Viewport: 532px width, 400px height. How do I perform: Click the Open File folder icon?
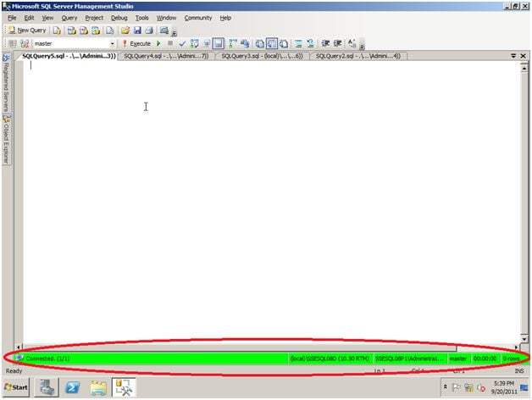click(125, 31)
